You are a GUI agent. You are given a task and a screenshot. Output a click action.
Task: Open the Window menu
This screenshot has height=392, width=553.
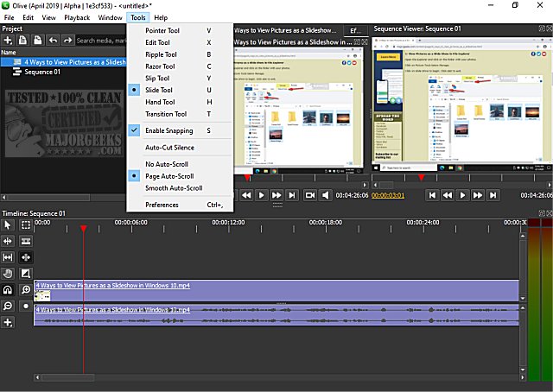pos(110,17)
